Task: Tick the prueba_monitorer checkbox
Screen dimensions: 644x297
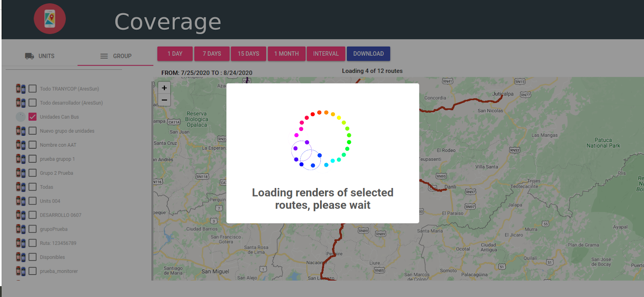Action: point(33,271)
